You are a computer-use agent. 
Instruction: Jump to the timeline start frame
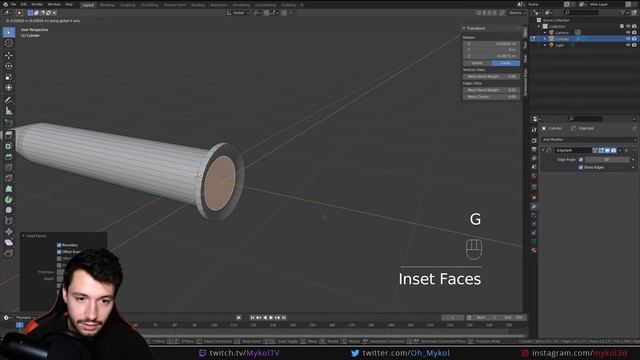pyautogui.click(x=252, y=318)
